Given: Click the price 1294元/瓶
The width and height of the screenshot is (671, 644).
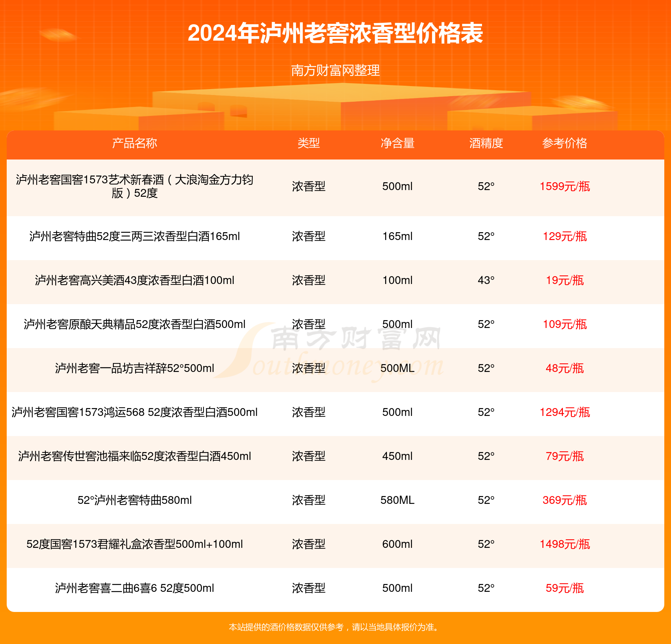Looking at the screenshot, I should (565, 412).
